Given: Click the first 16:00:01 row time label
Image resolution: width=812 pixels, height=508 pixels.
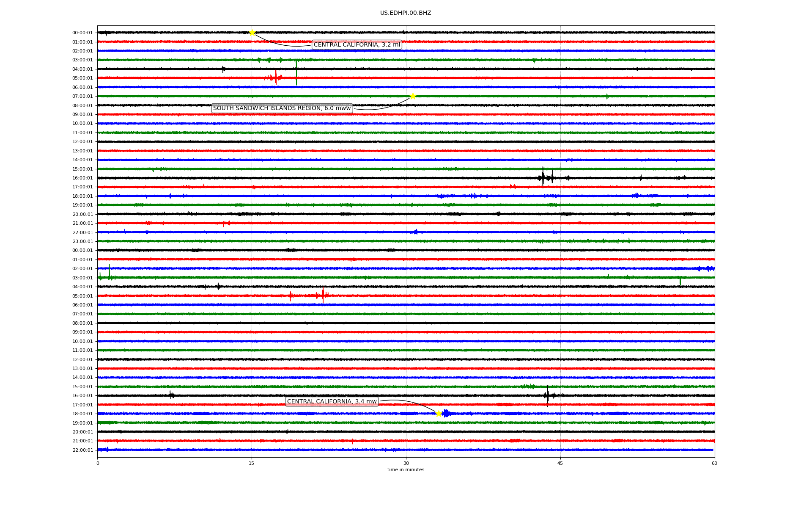Looking at the screenshot, I should pos(82,178).
